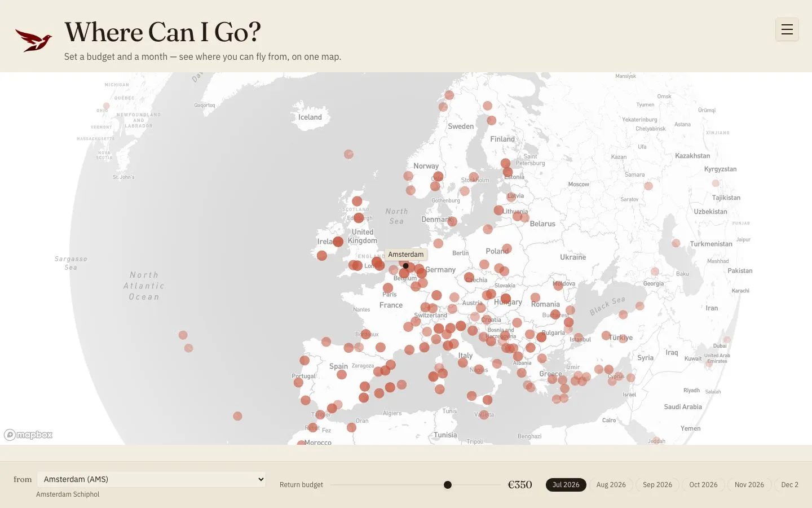Click the Turkmenistan map label

[x=711, y=244]
